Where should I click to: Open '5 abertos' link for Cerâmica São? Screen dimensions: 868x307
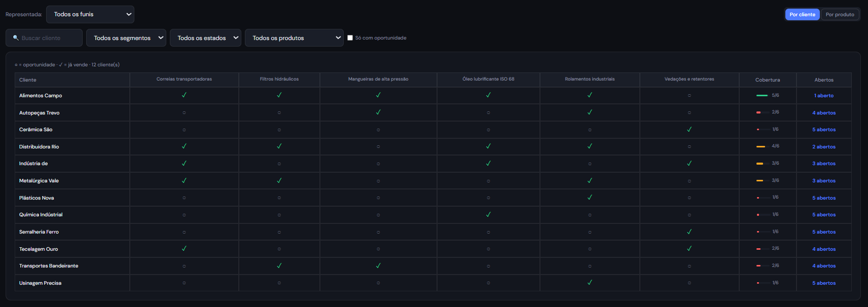click(x=824, y=130)
